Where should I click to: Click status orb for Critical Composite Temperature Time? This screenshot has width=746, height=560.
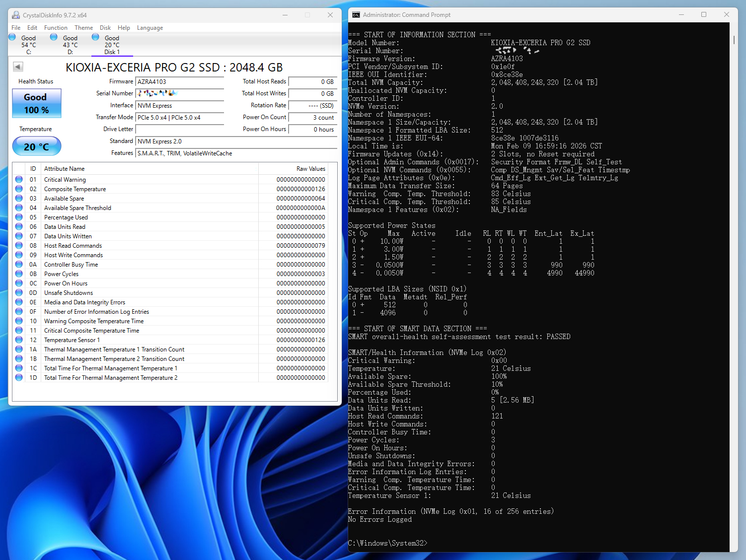click(x=19, y=330)
